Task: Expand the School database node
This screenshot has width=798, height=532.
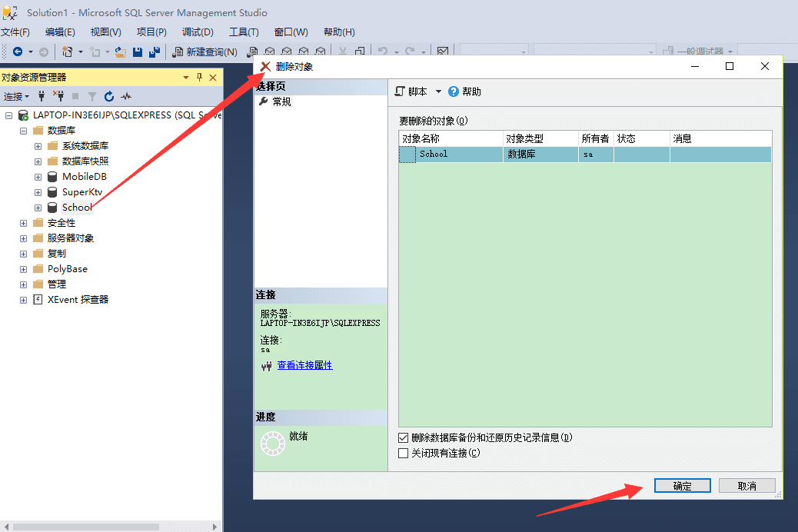Action: [38, 208]
